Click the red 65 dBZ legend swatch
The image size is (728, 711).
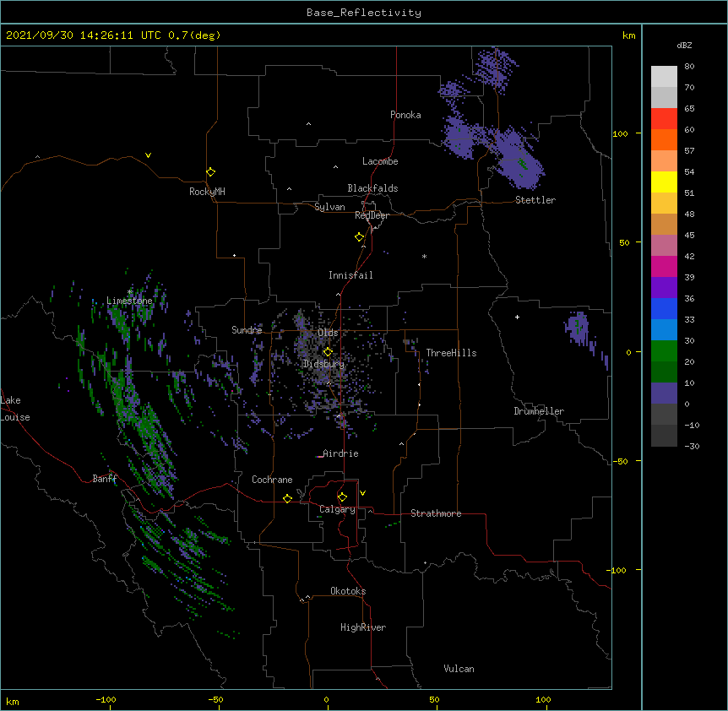point(664,119)
